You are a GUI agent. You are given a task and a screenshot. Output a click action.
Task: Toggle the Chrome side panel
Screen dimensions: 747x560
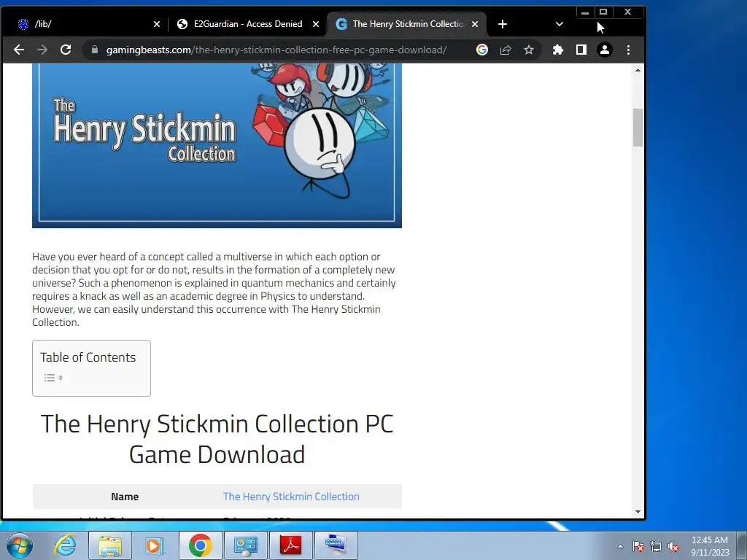[x=581, y=50]
